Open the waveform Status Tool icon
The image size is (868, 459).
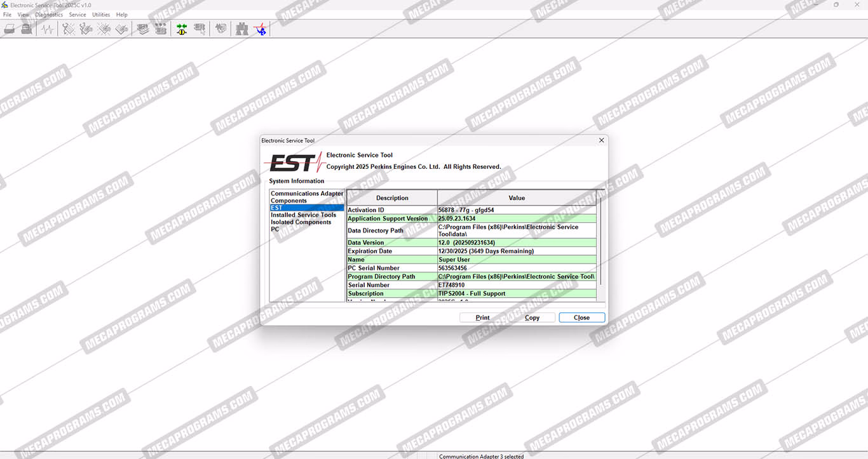pyautogui.click(x=47, y=29)
